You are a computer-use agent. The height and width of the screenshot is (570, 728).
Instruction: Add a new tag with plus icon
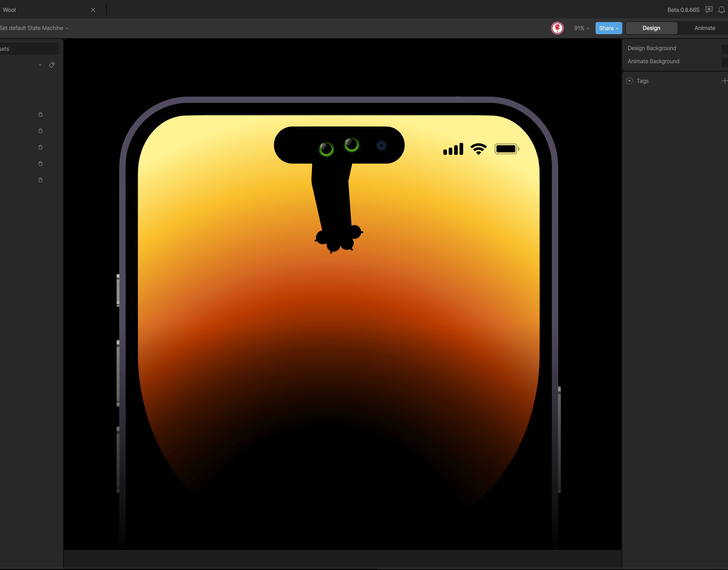[724, 81]
